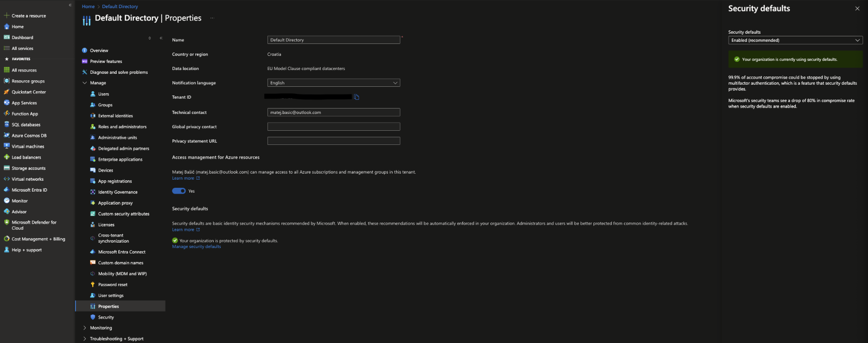The image size is (868, 343).
Task: Open the All resources grid icon
Action: [7, 70]
